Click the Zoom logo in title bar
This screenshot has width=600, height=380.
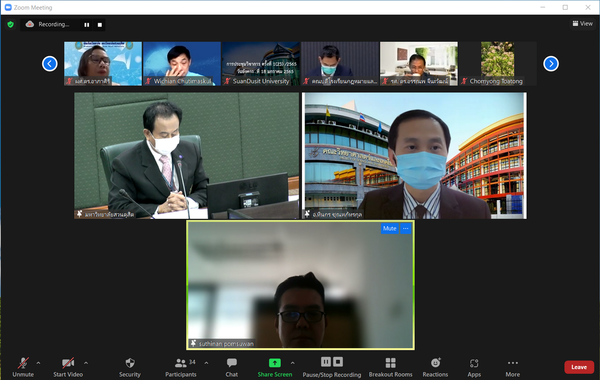[x=8, y=7]
